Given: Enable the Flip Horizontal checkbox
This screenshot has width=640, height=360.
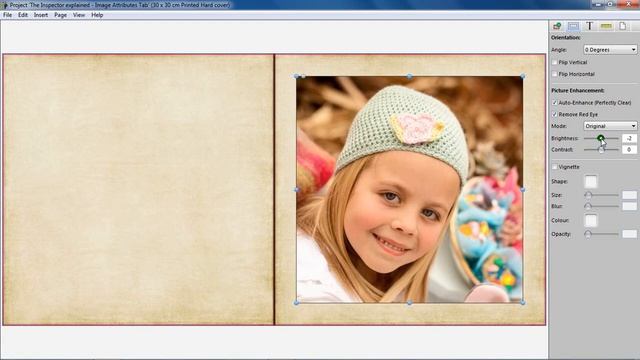Looking at the screenshot, I should pos(554,74).
